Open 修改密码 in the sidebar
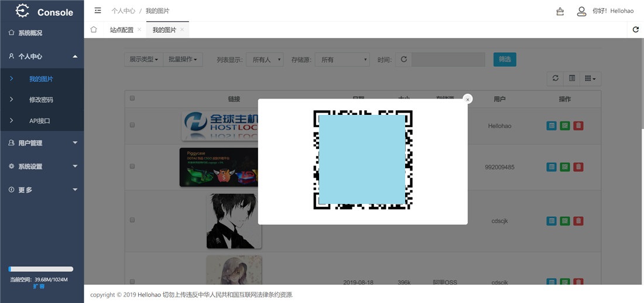The width and height of the screenshot is (644, 303). (41, 100)
